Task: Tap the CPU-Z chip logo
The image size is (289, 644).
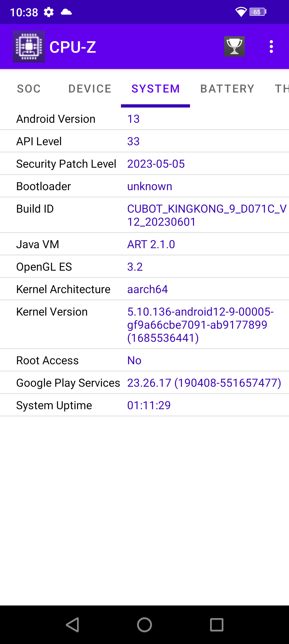Action: (x=29, y=47)
